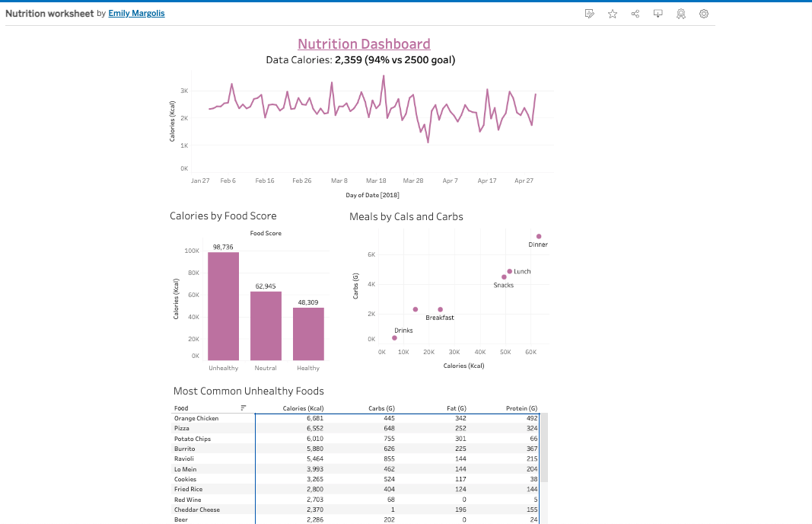Favorite this viz with the star icon
Image resolution: width=812 pixels, height=524 pixels.
(x=613, y=14)
